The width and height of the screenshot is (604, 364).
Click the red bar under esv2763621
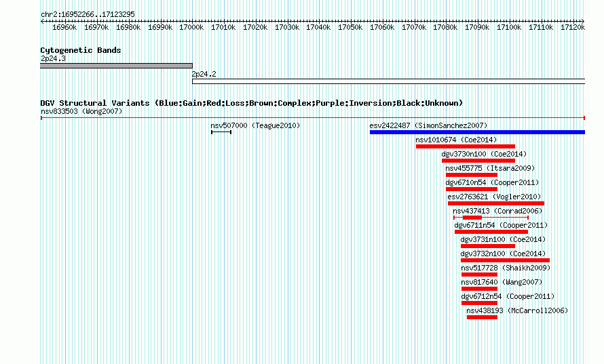click(x=496, y=203)
